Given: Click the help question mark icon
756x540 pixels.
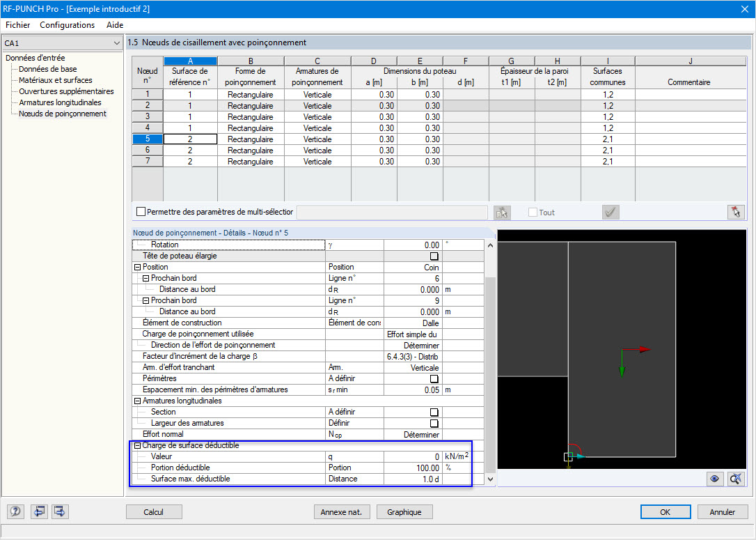Looking at the screenshot, I should click(15, 511).
